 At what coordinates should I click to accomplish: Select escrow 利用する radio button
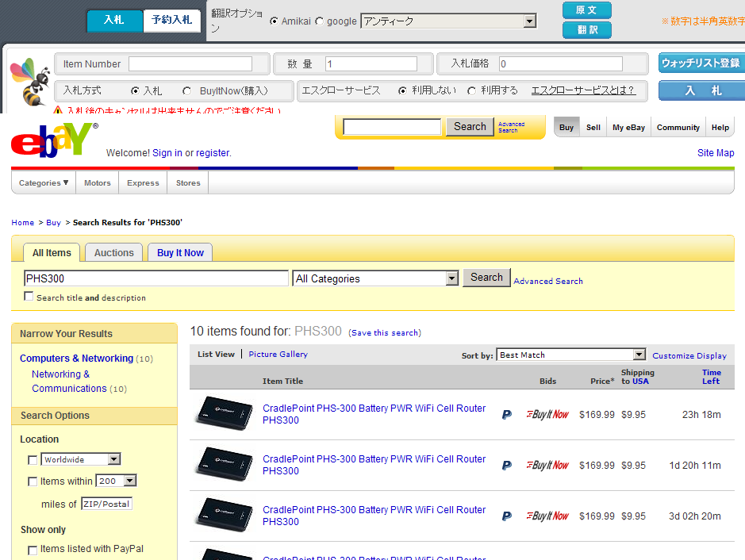471,90
